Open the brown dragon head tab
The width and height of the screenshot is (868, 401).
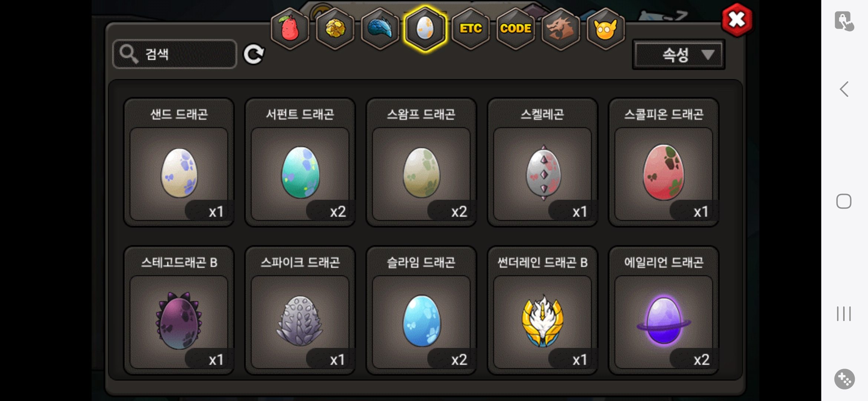tap(560, 29)
